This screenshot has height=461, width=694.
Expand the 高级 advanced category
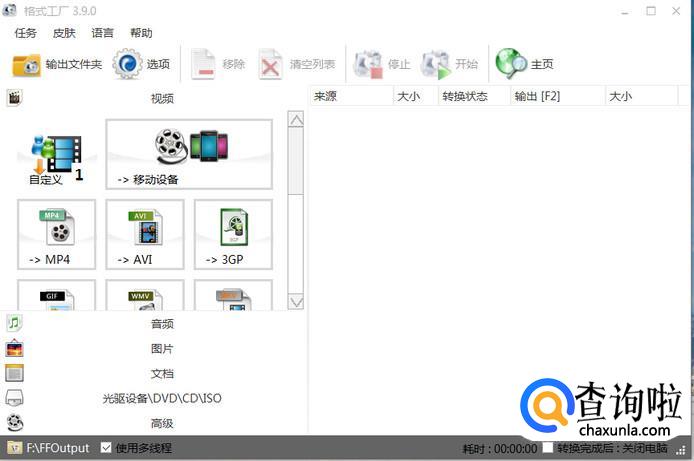coord(162,423)
